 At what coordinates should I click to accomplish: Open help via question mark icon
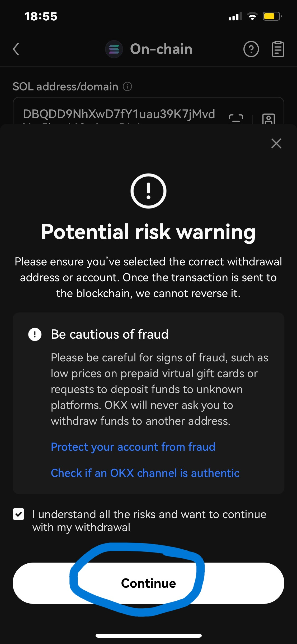[251, 49]
